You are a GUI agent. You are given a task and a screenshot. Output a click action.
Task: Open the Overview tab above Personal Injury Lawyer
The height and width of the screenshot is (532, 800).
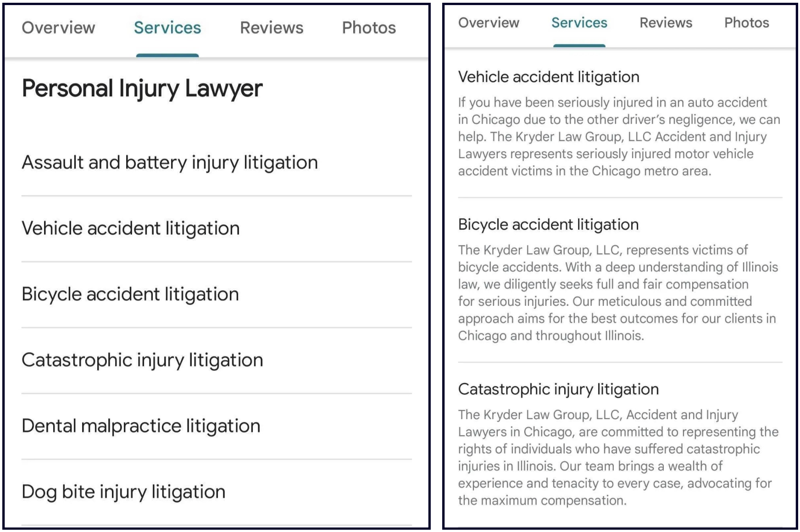pos(58,28)
